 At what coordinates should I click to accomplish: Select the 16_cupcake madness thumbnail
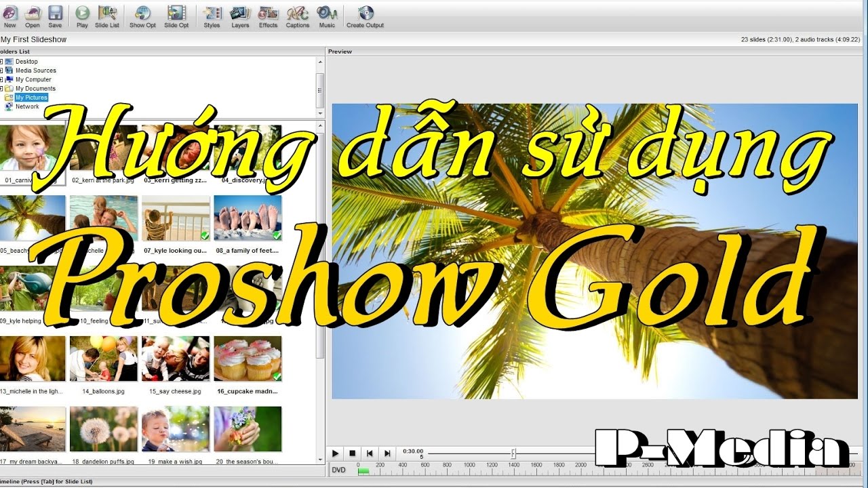(x=248, y=359)
